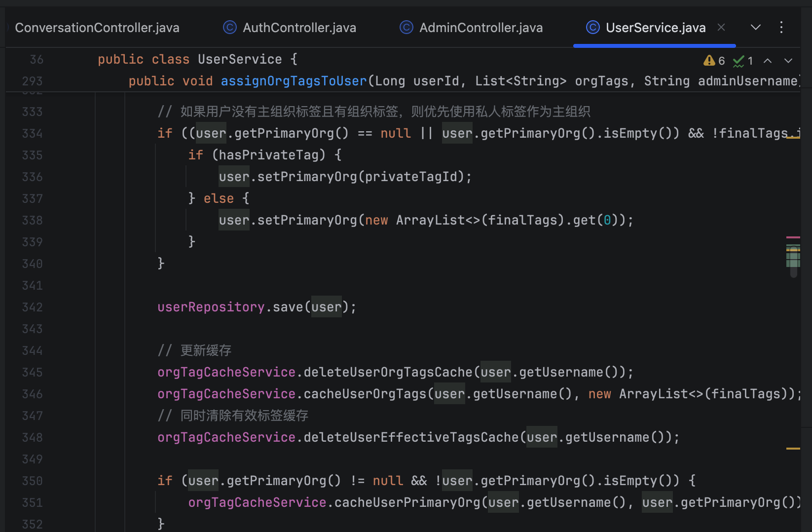Click 'deleteUserOrgTagsCache' method name
The width and height of the screenshot is (812, 532).
coord(388,372)
